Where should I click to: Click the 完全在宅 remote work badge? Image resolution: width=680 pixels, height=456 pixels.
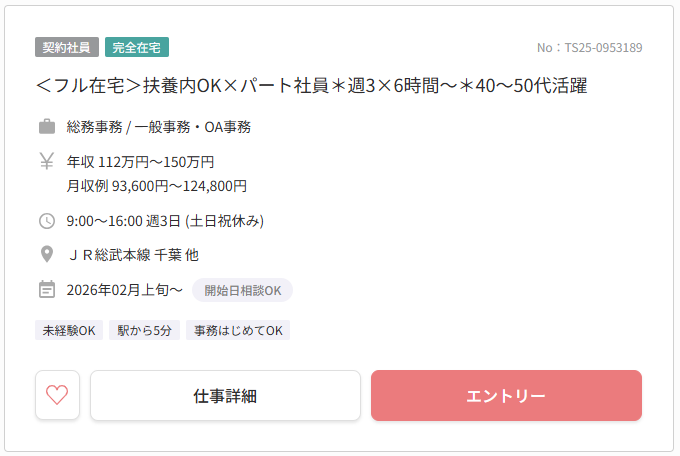(x=137, y=47)
